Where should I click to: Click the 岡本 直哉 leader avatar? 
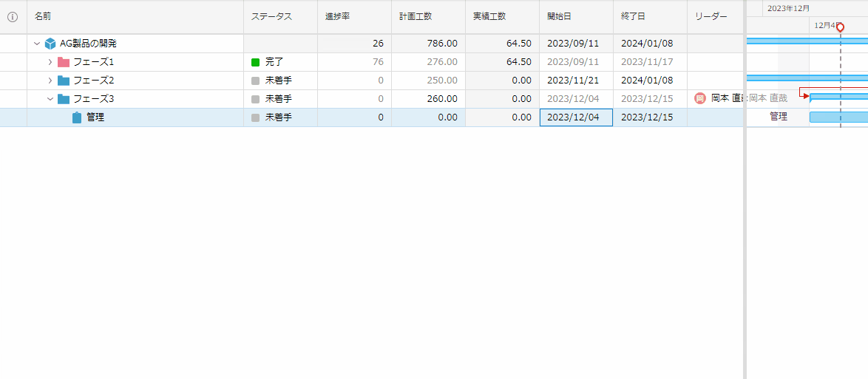699,98
